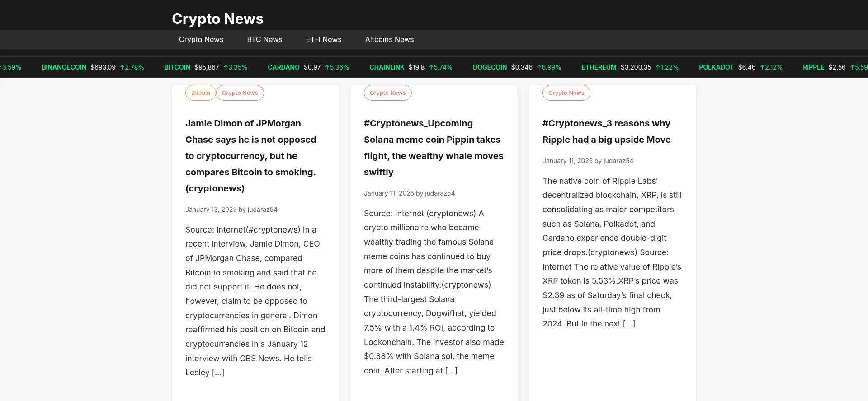Open the 3 reasons why Ripple article title
The image size is (868, 401).
click(606, 131)
